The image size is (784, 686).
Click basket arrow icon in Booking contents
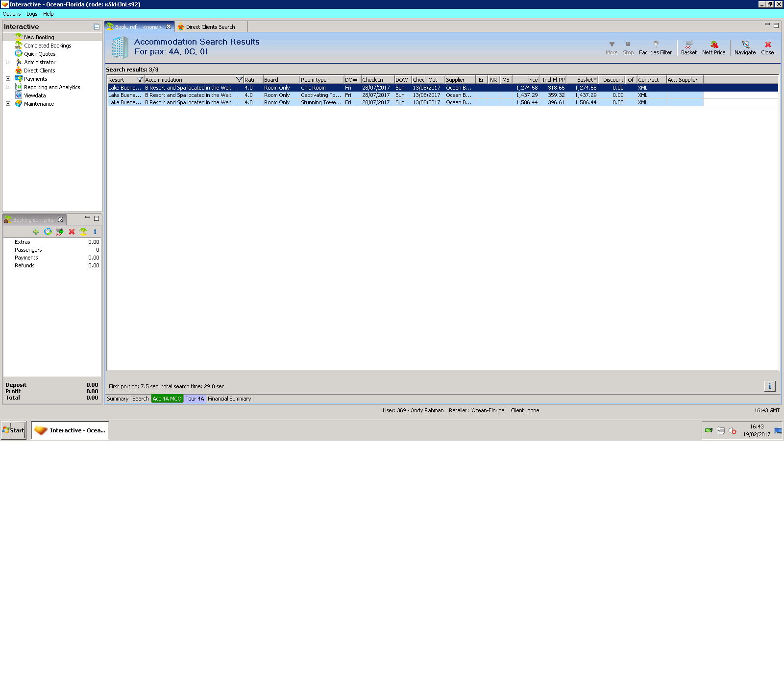[x=60, y=232]
